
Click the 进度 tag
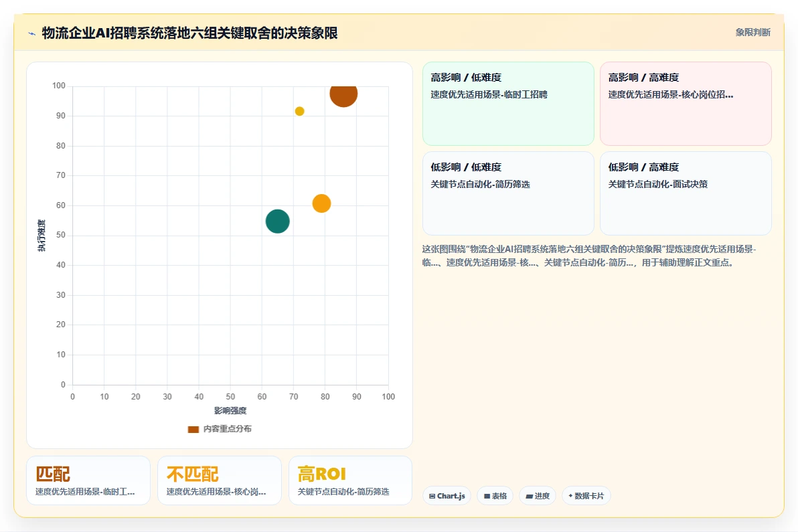coord(538,496)
